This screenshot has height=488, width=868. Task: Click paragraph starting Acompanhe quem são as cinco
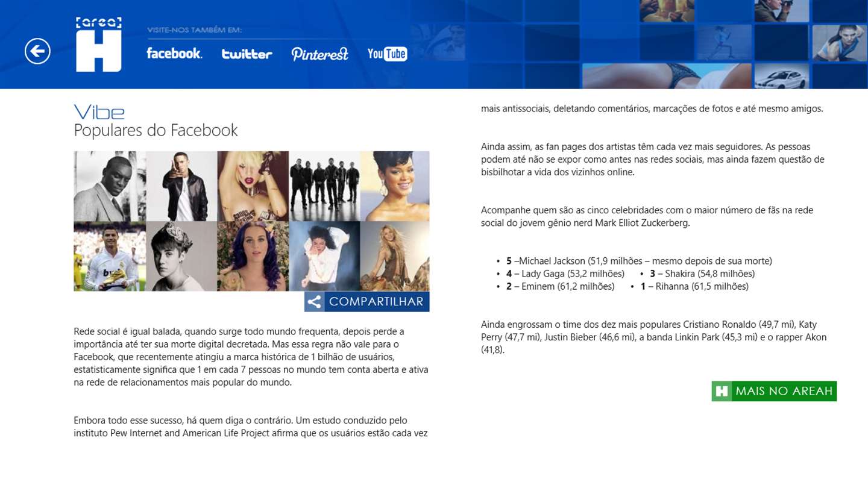coord(647,216)
